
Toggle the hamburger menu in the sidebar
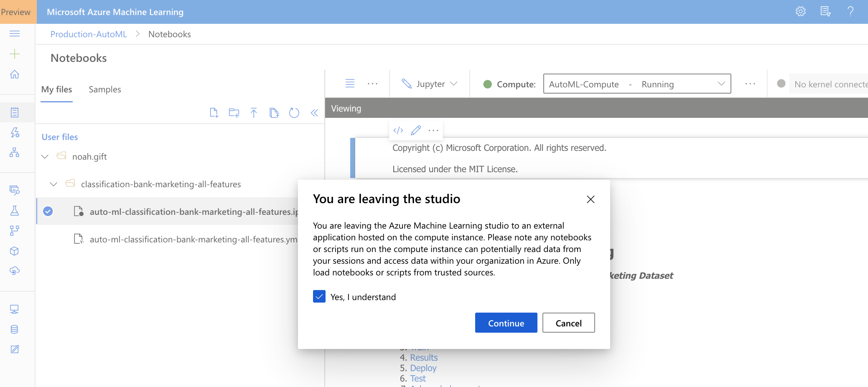coord(15,33)
